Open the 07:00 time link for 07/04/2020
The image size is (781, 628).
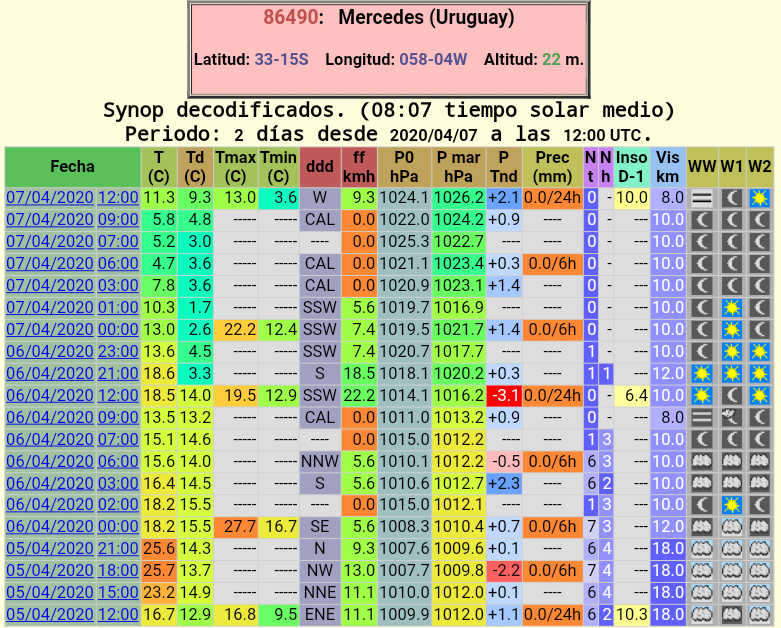pyautogui.click(x=118, y=242)
